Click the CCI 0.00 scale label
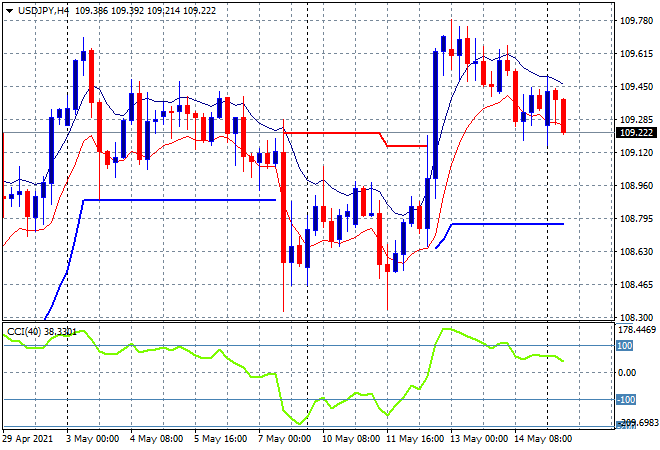The image size is (660, 450). coord(627,373)
